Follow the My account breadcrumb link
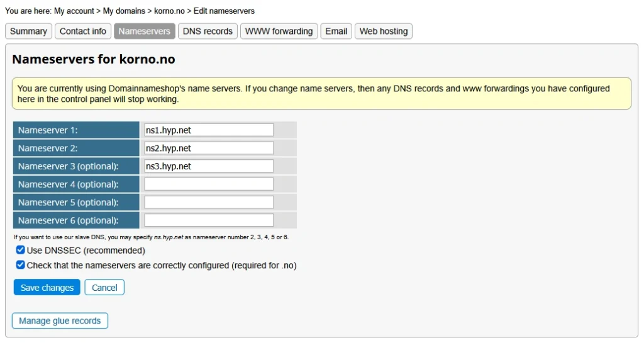This screenshot has height=345, width=644. pos(74,11)
